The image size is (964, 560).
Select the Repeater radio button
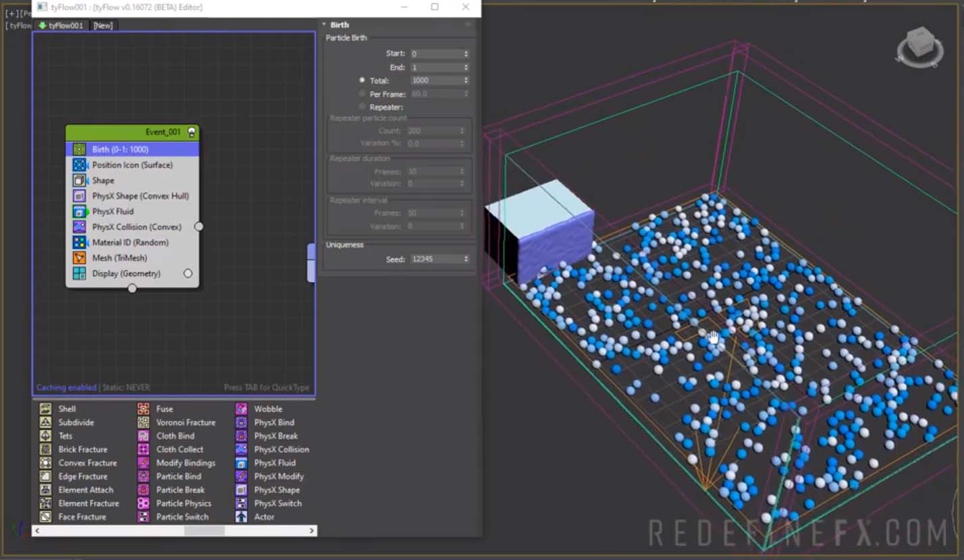(x=363, y=107)
